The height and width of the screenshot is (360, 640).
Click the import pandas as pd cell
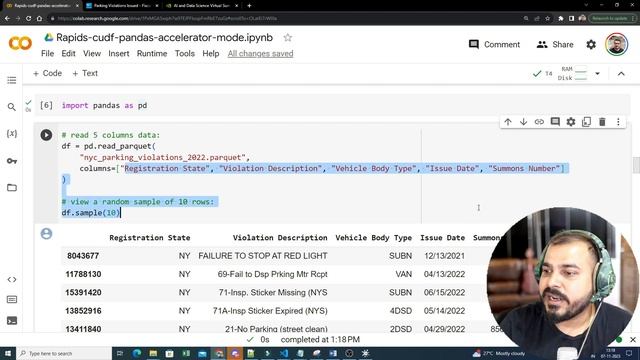(333, 105)
